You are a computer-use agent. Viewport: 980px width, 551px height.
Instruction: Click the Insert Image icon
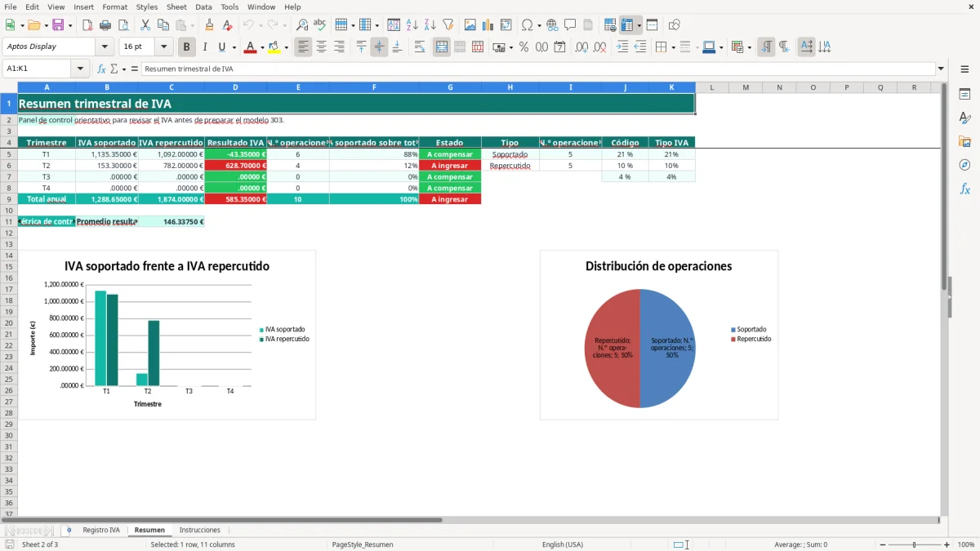pos(470,25)
